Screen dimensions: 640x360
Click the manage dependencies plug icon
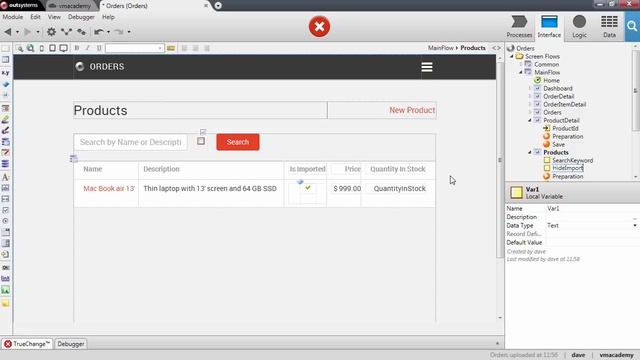point(82,32)
